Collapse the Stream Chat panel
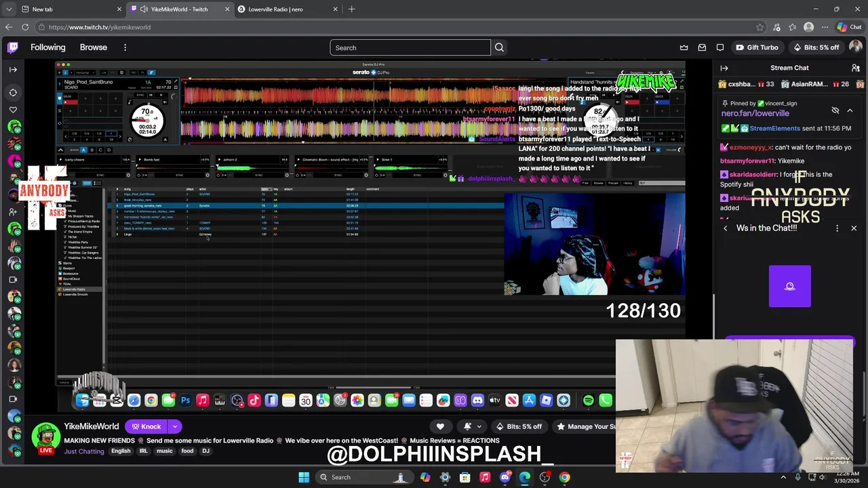The image size is (868, 488). (x=724, y=68)
